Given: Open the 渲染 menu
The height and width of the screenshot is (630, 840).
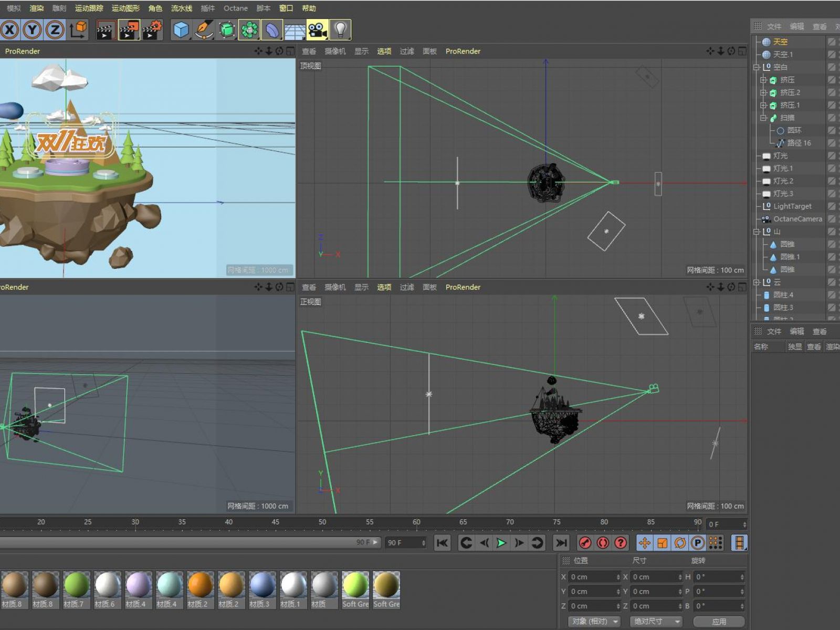Looking at the screenshot, I should click(37, 8).
